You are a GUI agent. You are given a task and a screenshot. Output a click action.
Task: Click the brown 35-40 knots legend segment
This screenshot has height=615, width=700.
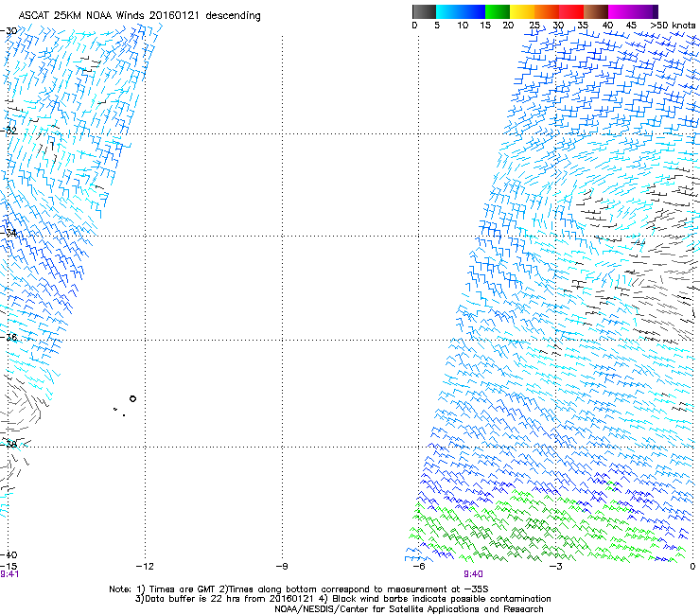click(596, 11)
